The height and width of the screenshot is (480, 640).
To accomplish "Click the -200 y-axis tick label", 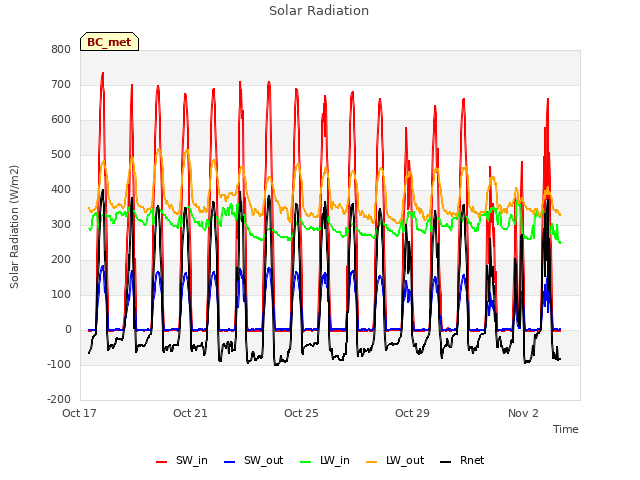I will 59,400.
